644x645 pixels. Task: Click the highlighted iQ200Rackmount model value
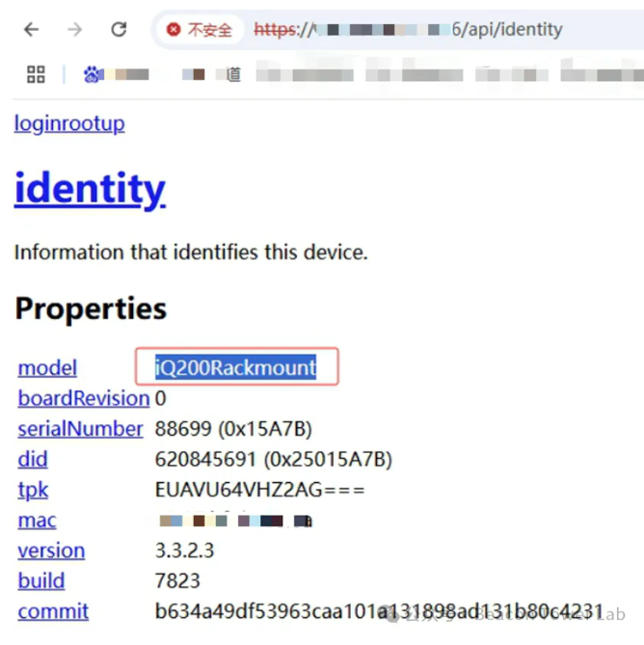pos(235,367)
